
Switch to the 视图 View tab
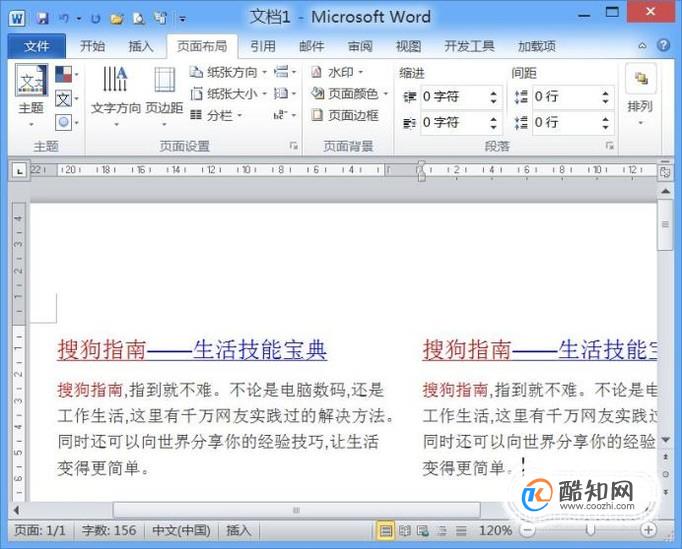[408, 46]
